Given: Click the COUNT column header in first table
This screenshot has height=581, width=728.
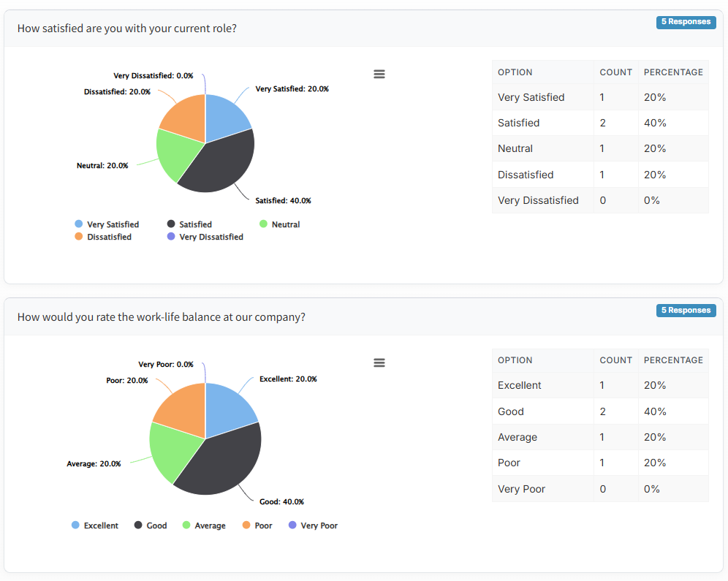Looking at the screenshot, I should pyautogui.click(x=615, y=72).
